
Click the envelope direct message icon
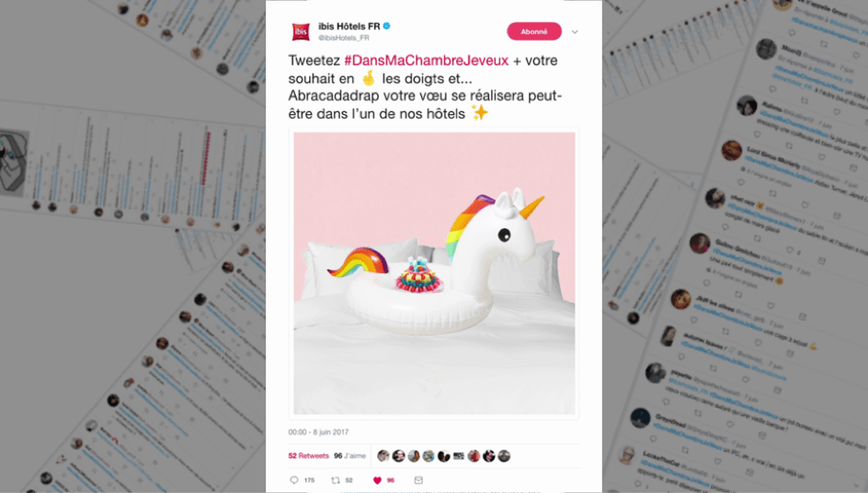coord(418,480)
